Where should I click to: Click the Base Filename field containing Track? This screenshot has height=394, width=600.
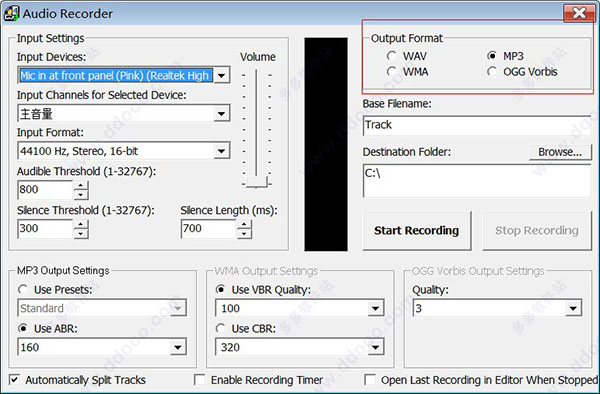pos(477,125)
